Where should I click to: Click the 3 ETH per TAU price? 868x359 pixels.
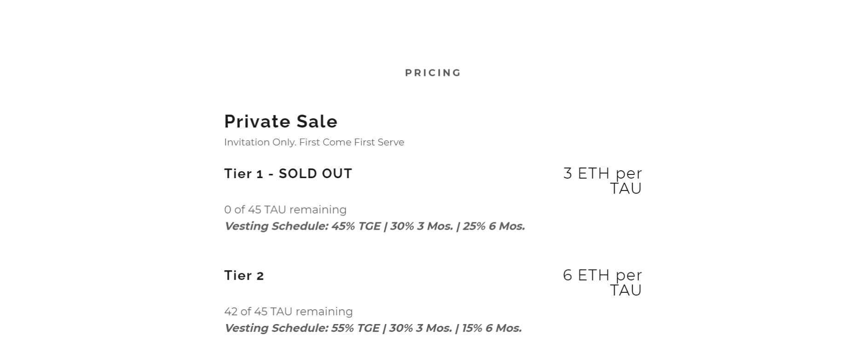point(602,181)
